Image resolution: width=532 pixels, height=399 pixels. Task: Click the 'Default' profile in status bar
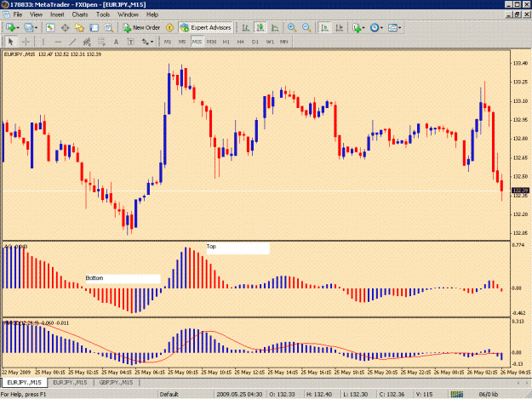pos(169,394)
